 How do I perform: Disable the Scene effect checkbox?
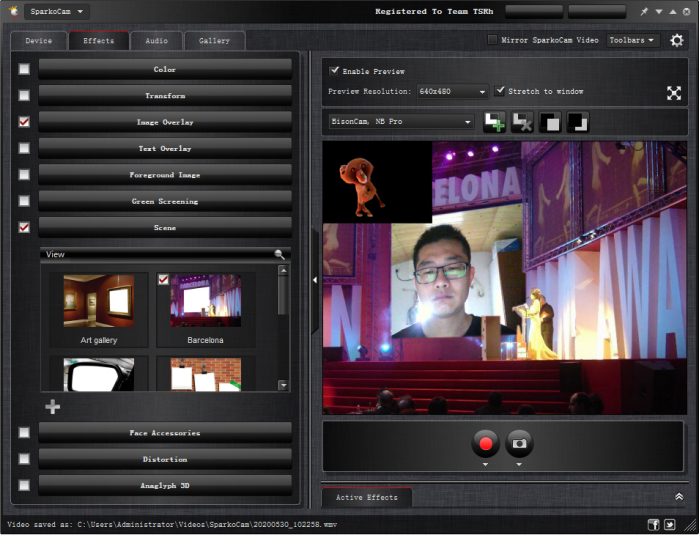(24, 227)
